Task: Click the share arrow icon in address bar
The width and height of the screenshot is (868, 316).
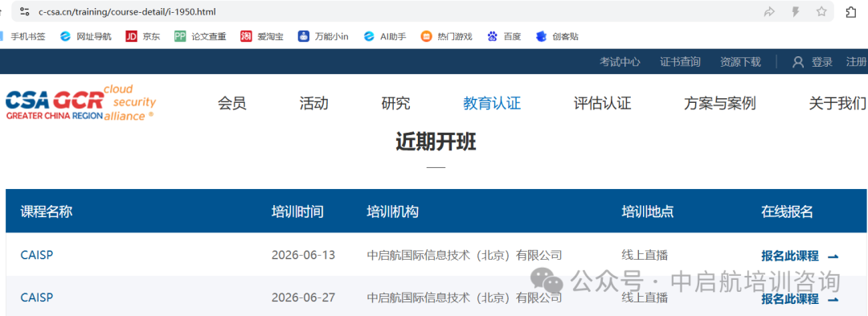Action: coord(769,11)
